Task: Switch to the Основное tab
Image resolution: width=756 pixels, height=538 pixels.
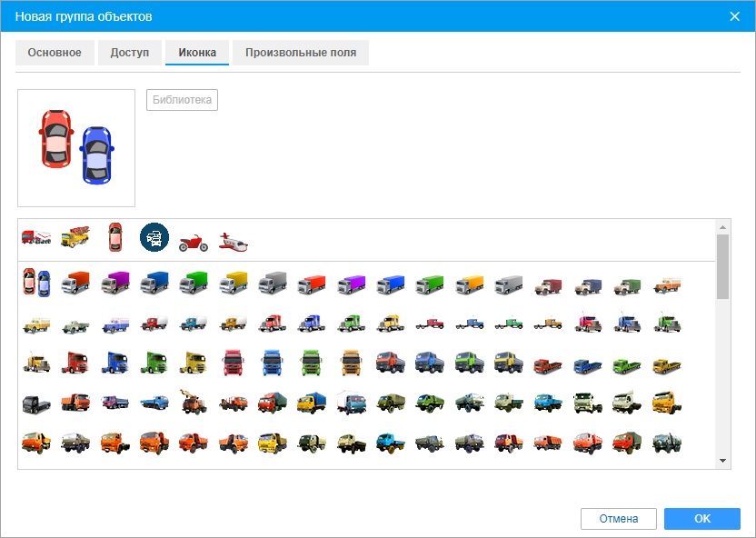Action: point(55,53)
